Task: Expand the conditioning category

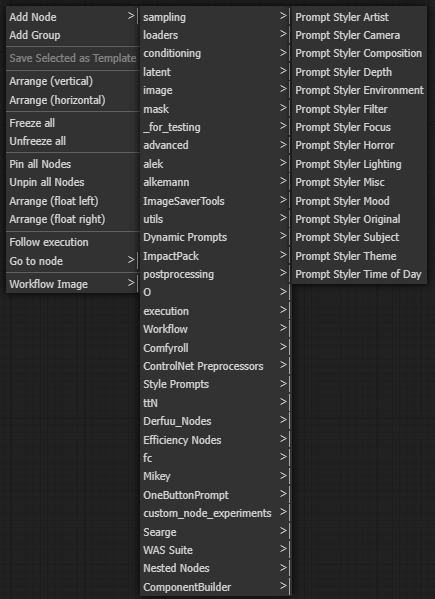Action: [x=215, y=53]
